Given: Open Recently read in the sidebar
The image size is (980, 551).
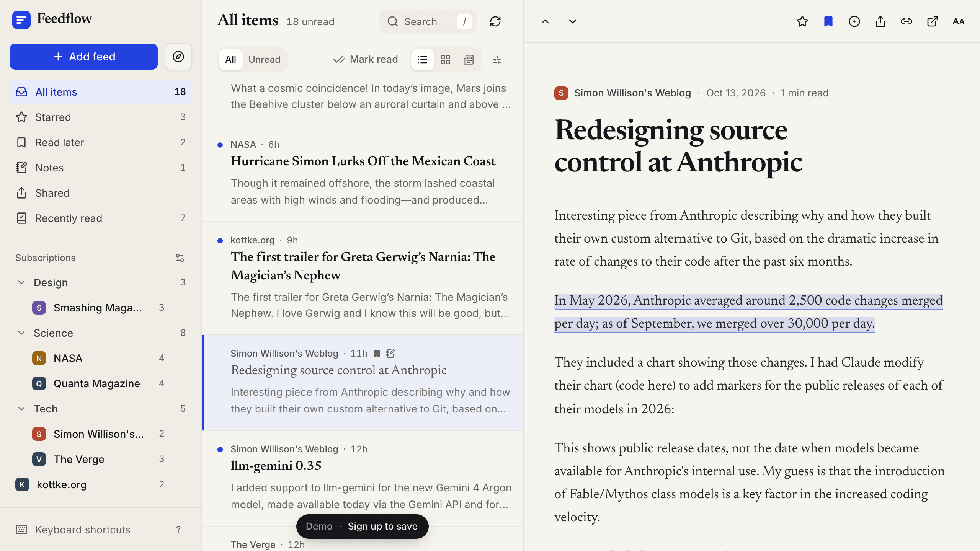Looking at the screenshot, I should point(101,218).
